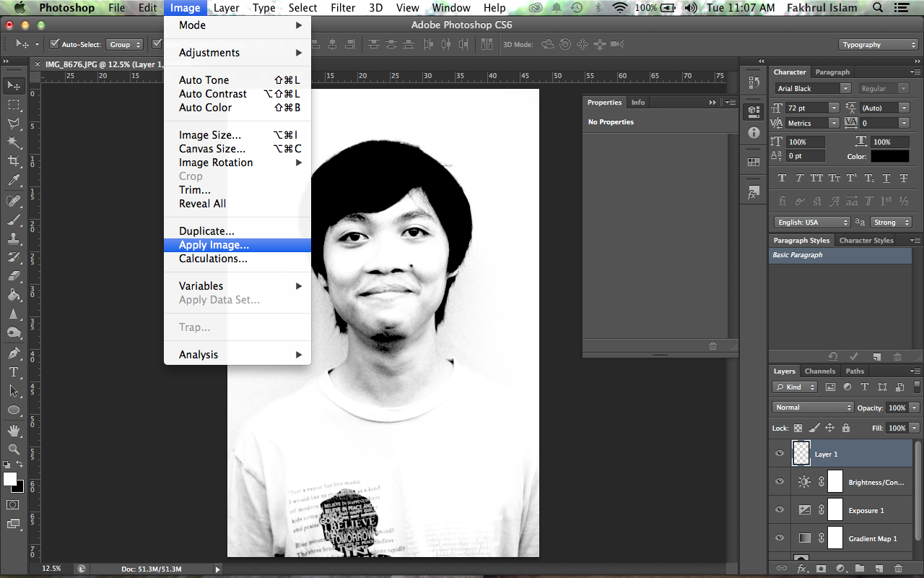Select the Spot Healing Brush tool

pos(14,201)
